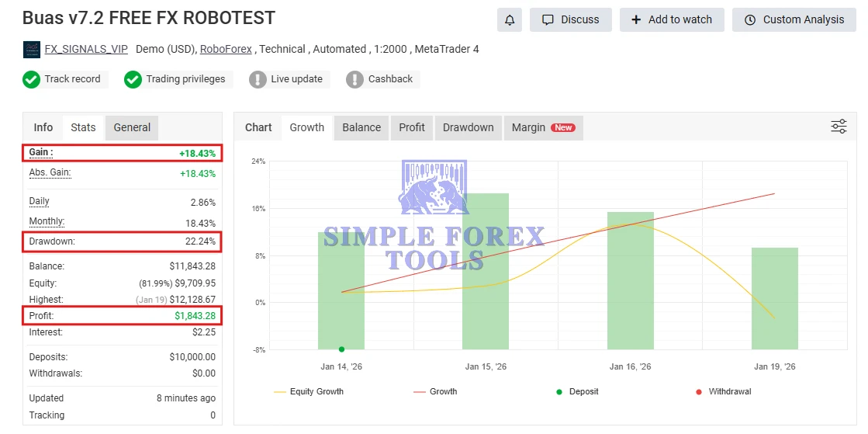Click the Trading privileges label
This screenshot has width=868, height=434.
(x=185, y=79)
